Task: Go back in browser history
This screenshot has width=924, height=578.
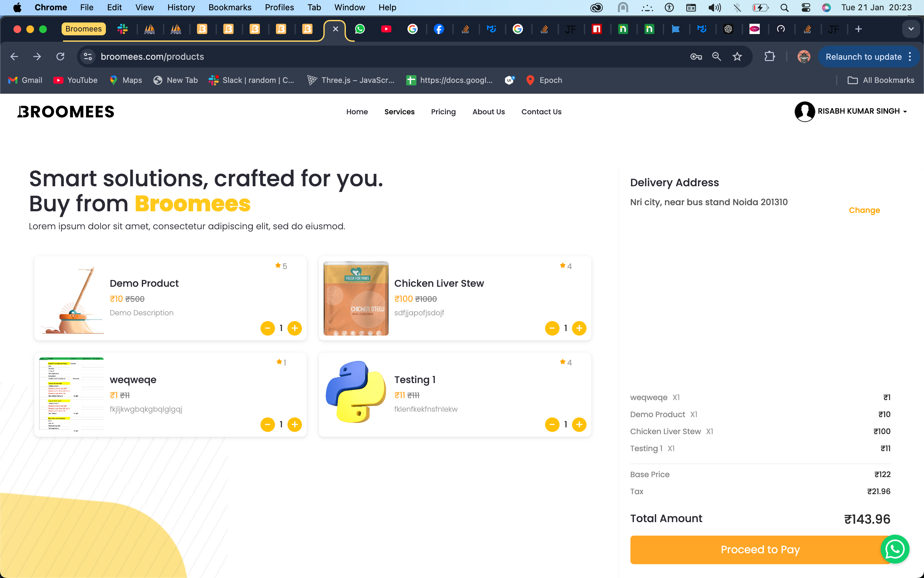Action: click(14, 57)
